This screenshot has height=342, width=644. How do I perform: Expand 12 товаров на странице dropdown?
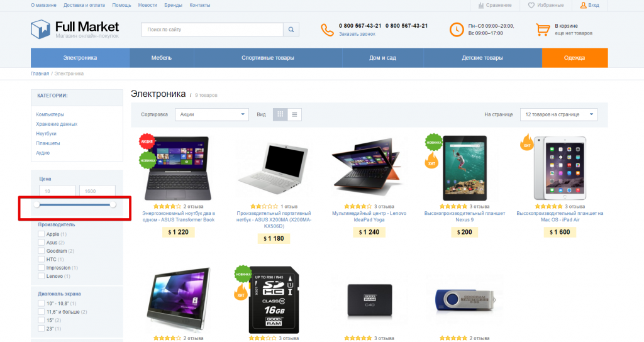point(558,114)
